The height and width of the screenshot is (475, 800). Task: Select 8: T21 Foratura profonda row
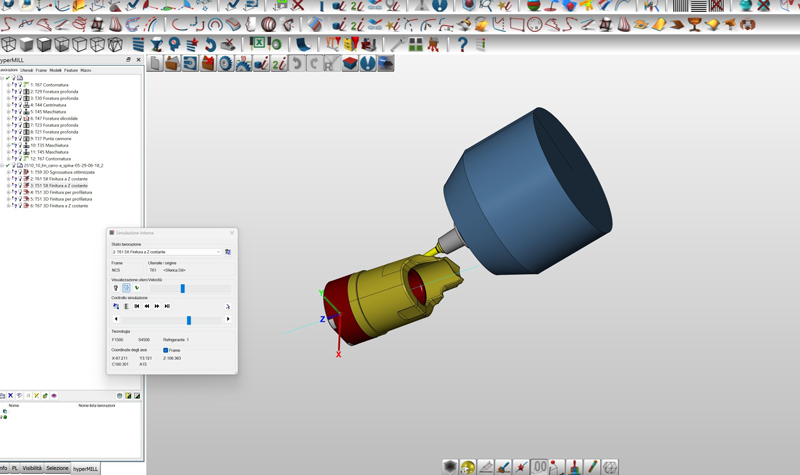(x=54, y=132)
